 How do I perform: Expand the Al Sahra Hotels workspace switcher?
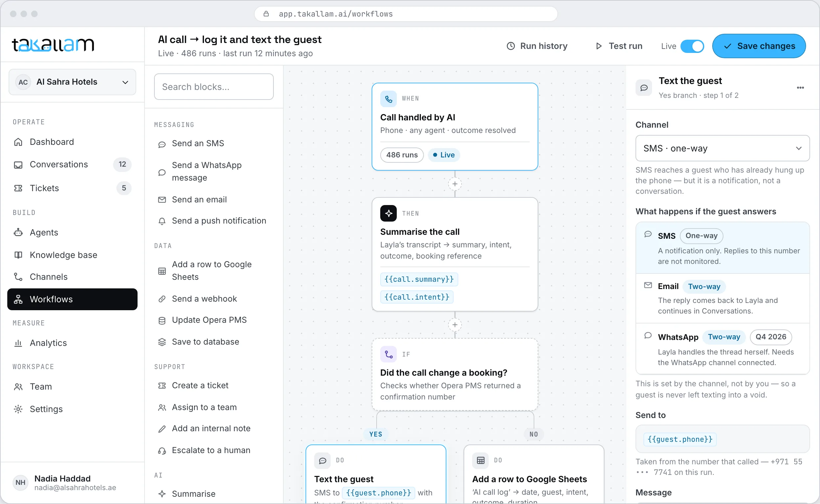coord(72,82)
